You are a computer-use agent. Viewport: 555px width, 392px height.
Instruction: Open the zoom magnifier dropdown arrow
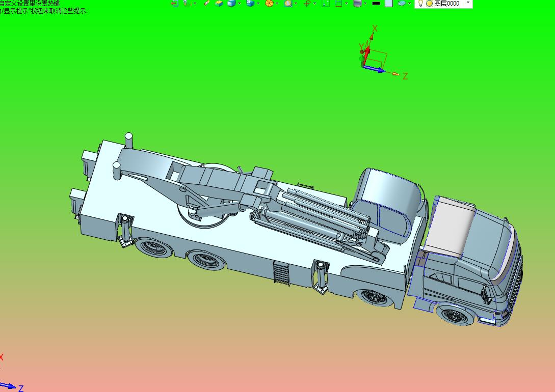[x=296, y=4]
